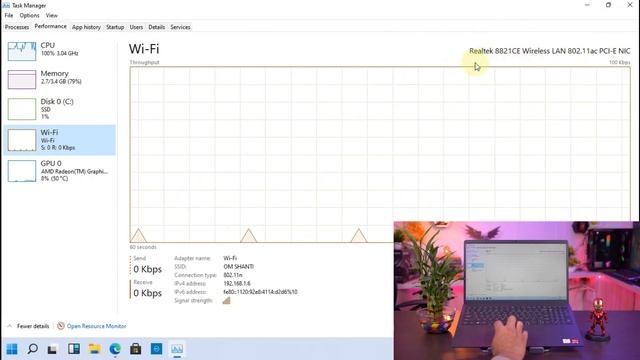The image size is (640, 360).
Task: Click the Wi-Fi throughput graph
Action: pos(380,155)
